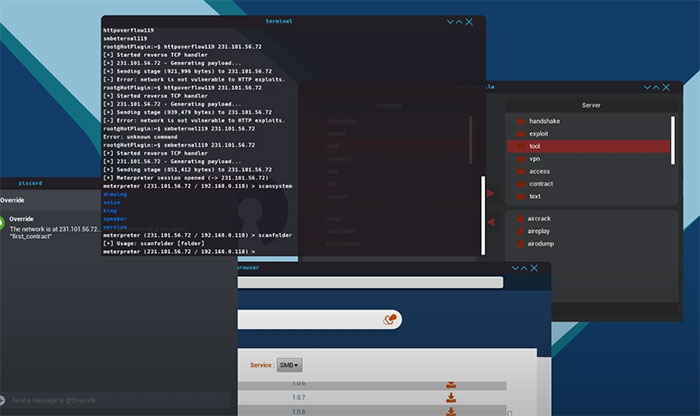Image resolution: width=700 pixels, height=416 pixels.
Task: Click version 1.0.8 row text
Action: (299, 412)
